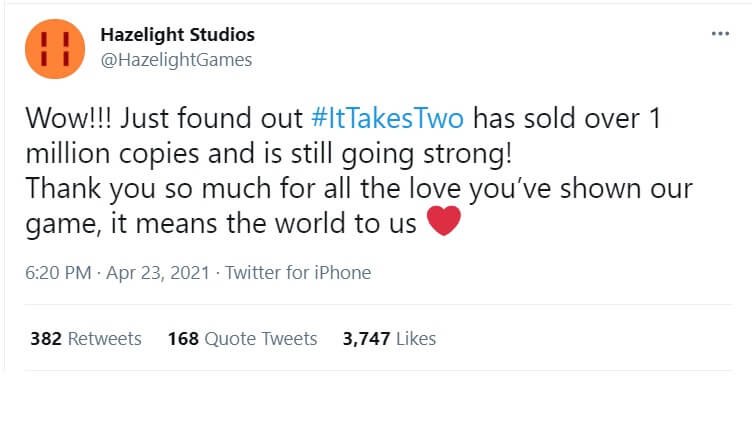View the 3,747 Likes list
752x434 pixels.
(x=389, y=339)
